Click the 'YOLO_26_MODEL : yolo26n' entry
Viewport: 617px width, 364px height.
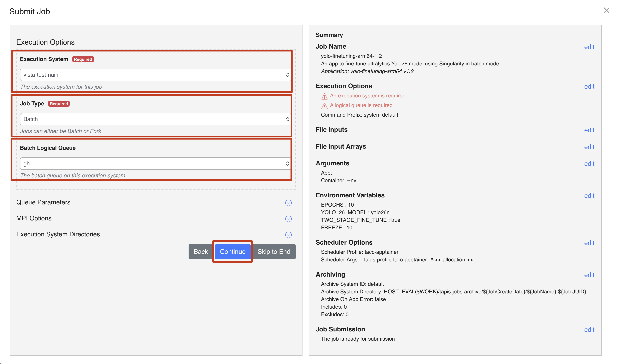point(355,212)
